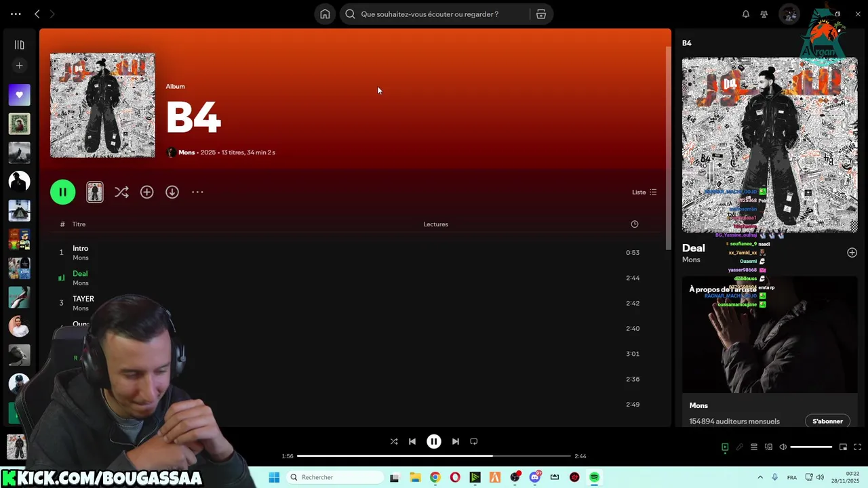
Task: Open B4 link in now-playing panel
Action: 687,43
